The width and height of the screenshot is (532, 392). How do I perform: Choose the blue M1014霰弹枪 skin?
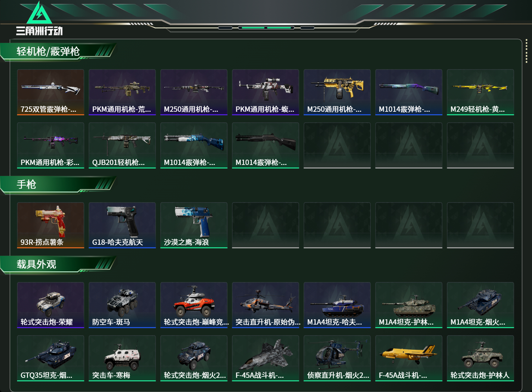pyautogui.click(x=194, y=145)
